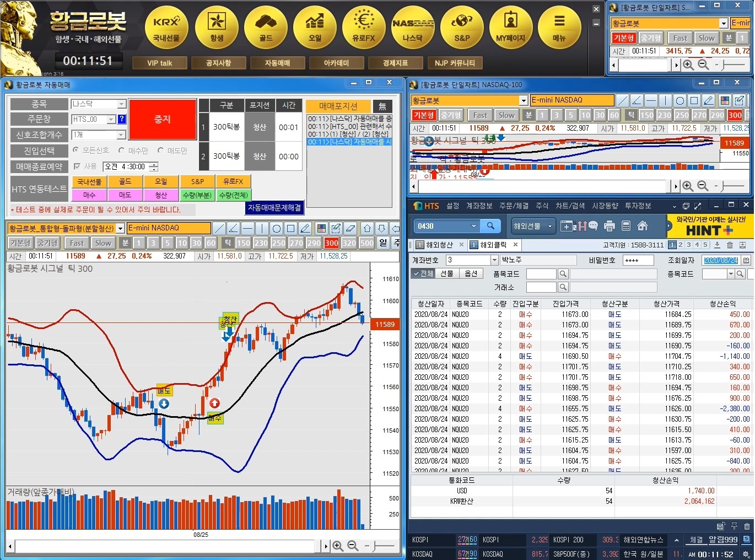Click blue help question mark near 주문창
Viewport: 755px width, 560px height.
click(x=122, y=119)
